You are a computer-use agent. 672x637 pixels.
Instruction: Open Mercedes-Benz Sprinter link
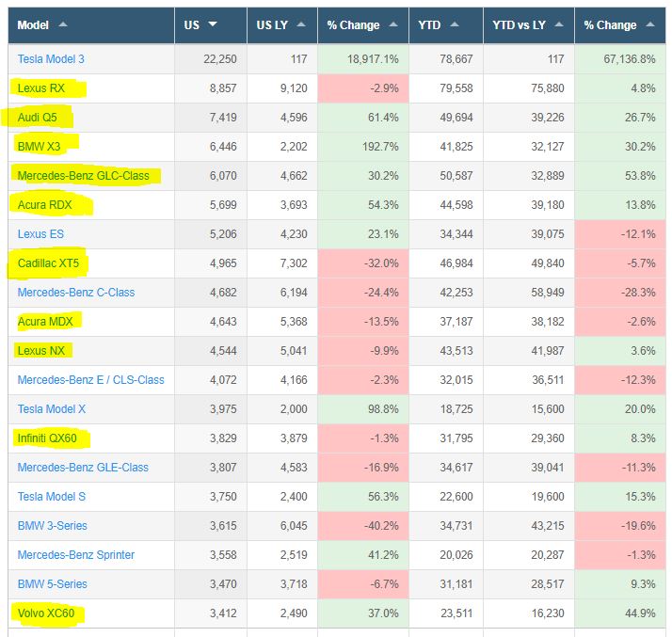pyautogui.click(x=76, y=554)
